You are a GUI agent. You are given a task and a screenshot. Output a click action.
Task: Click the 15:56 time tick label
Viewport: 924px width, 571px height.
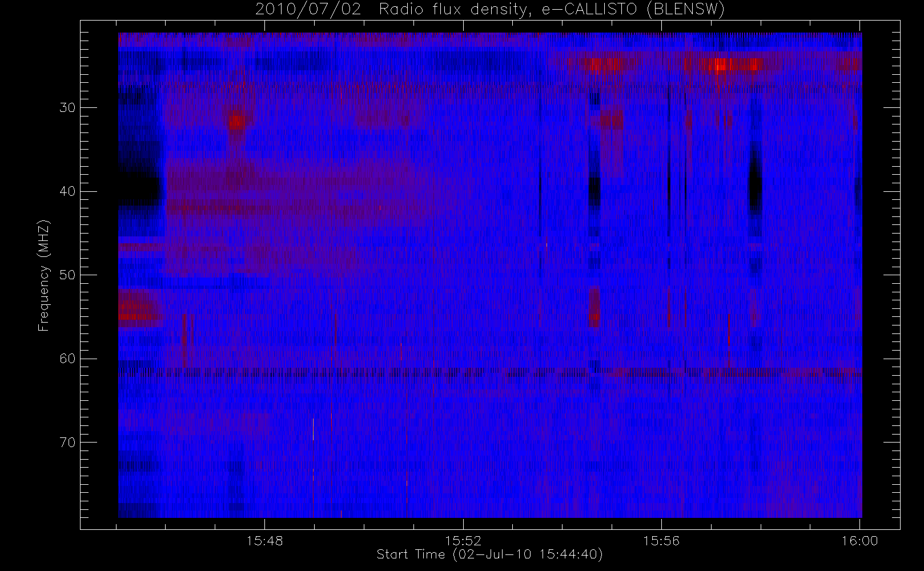pyautogui.click(x=661, y=541)
